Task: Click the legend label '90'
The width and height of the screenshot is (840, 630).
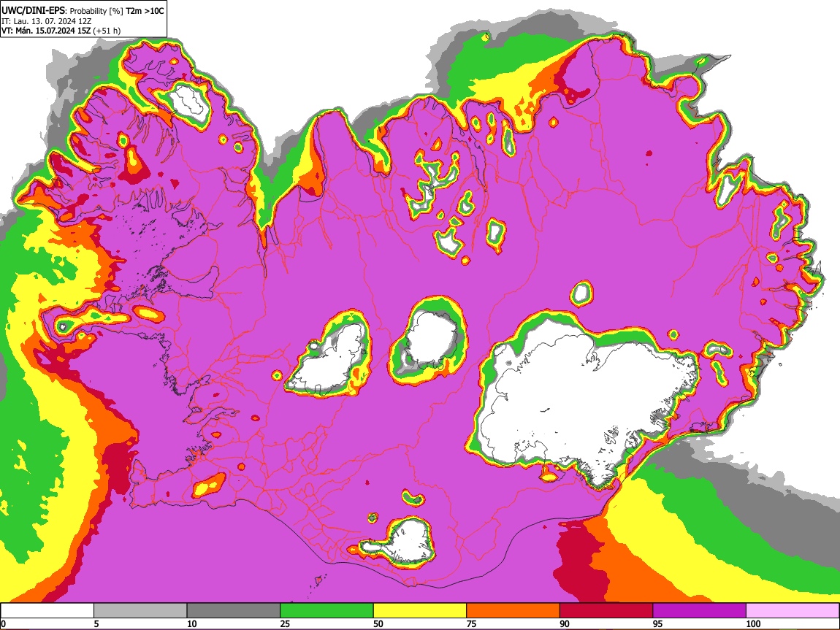Action: coord(565,623)
